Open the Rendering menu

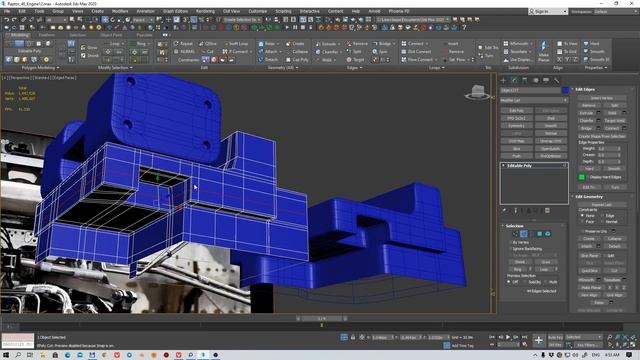tap(205, 11)
